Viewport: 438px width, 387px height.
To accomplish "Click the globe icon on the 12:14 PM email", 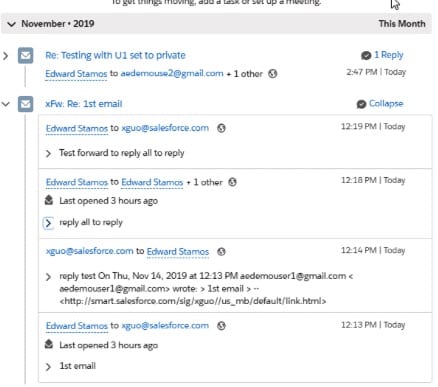I will [221, 252].
